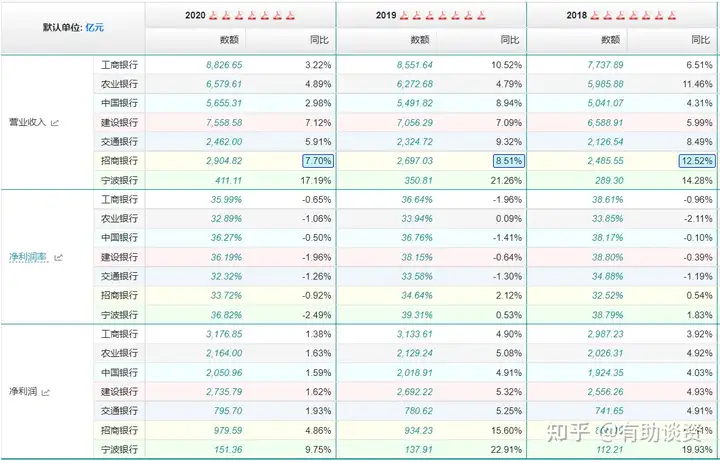Select the 15.60% profit growth cell

506,431
